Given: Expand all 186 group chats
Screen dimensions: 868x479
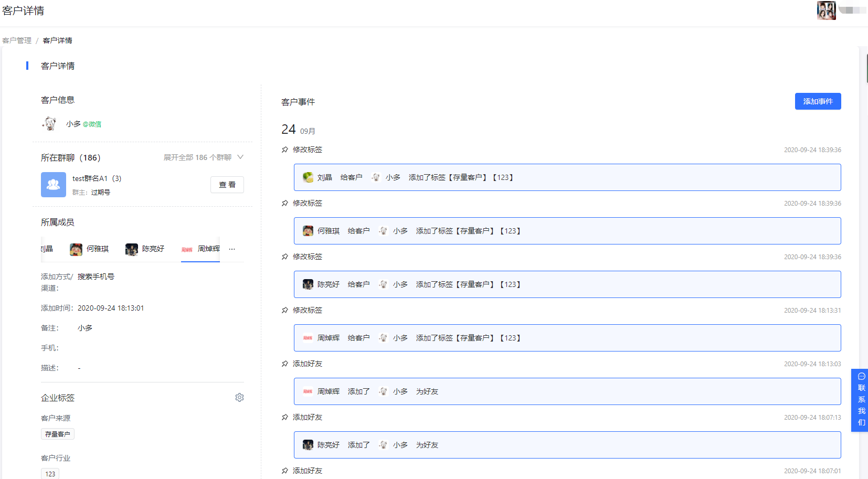Looking at the screenshot, I should (203, 157).
